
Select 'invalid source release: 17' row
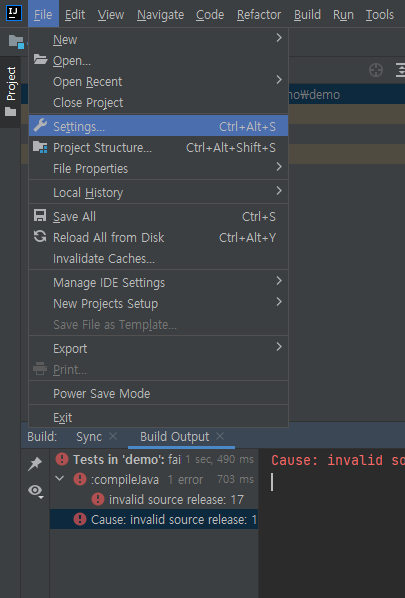coord(154,499)
